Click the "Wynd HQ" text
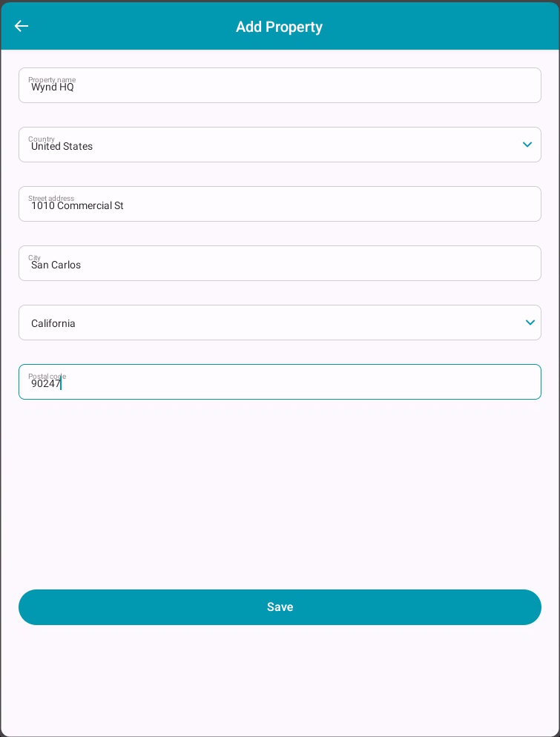 [53, 87]
